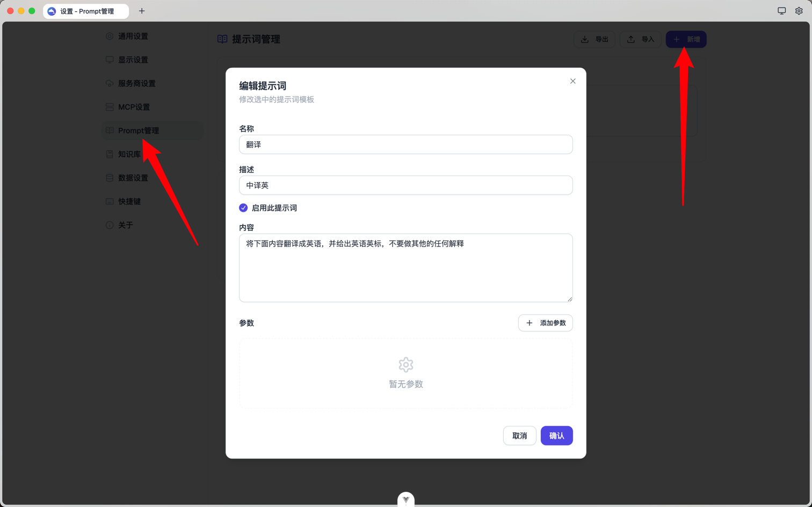The height and width of the screenshot is (507, 812).
Task: Click the 提示词管理 page title text
Action: click(x=256, y=39)
